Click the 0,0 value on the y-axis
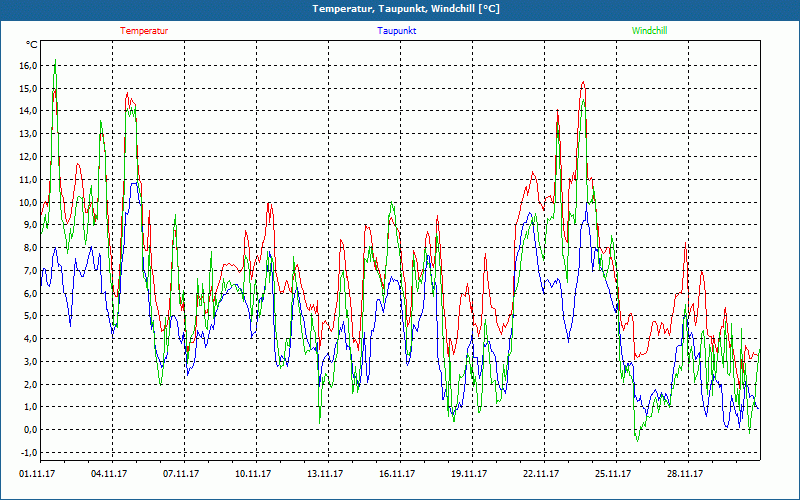The height and width of the screenshot is (500, 800). point(30,430)
